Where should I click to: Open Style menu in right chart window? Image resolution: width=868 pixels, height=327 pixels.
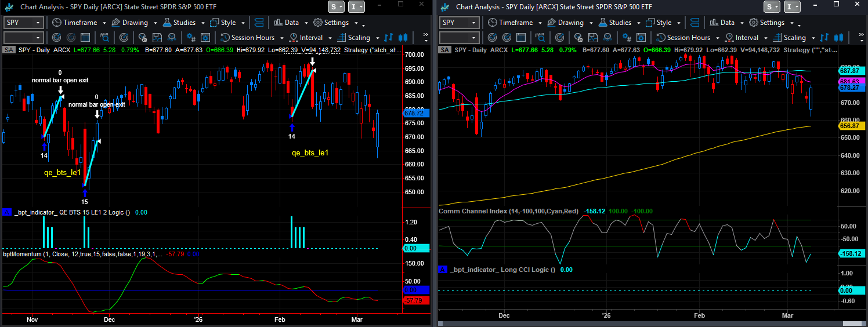(x=663, y=23)
